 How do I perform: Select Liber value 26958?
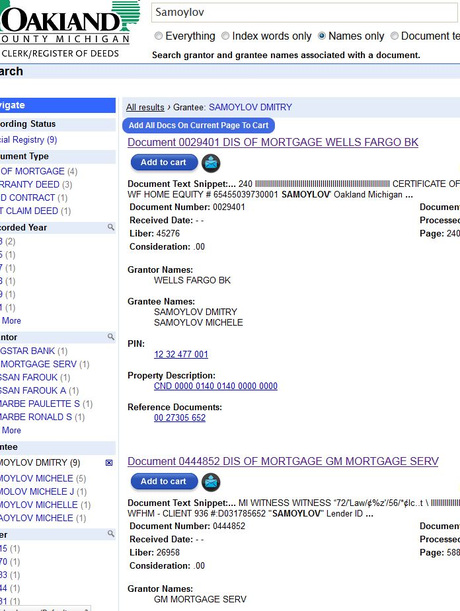tap(168, 553)
